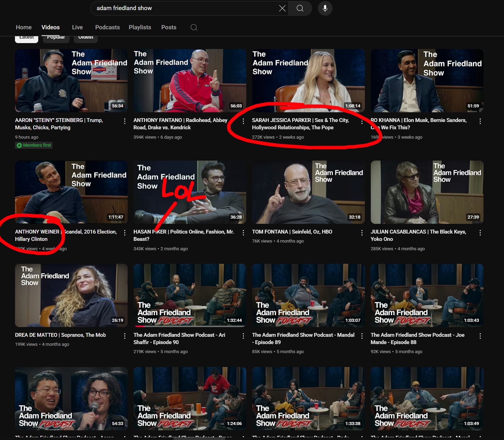Screen dimensions: 504x440
Task: Open more options for the Ari Shaffir Episode 90 video
Action: tap(243, 336)
